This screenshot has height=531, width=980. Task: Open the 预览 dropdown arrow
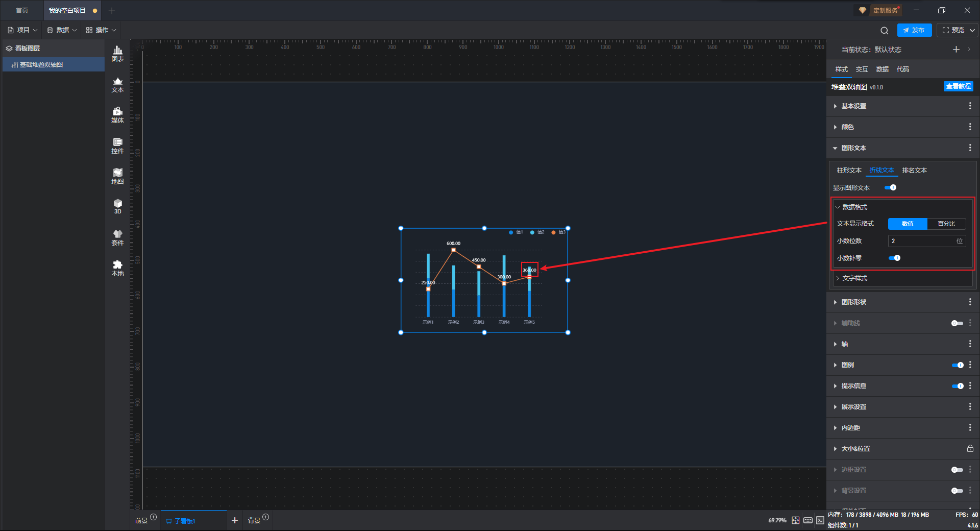972,30
